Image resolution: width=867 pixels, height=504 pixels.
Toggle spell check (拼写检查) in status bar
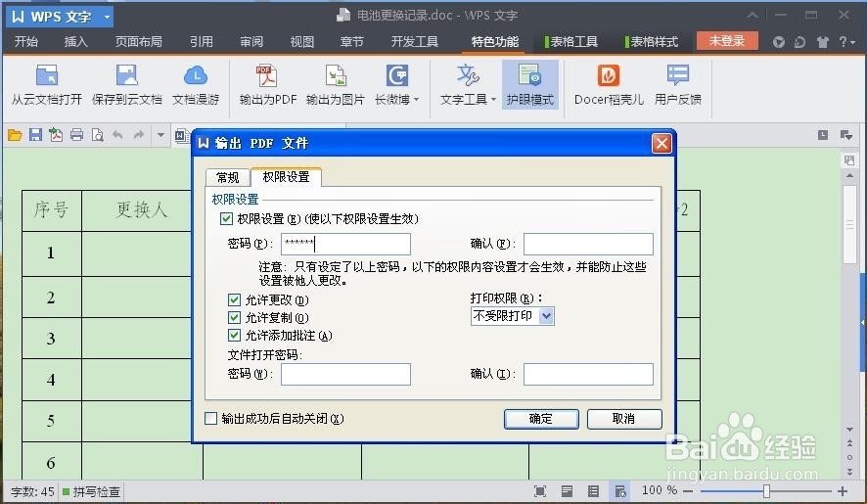(91, 491)
